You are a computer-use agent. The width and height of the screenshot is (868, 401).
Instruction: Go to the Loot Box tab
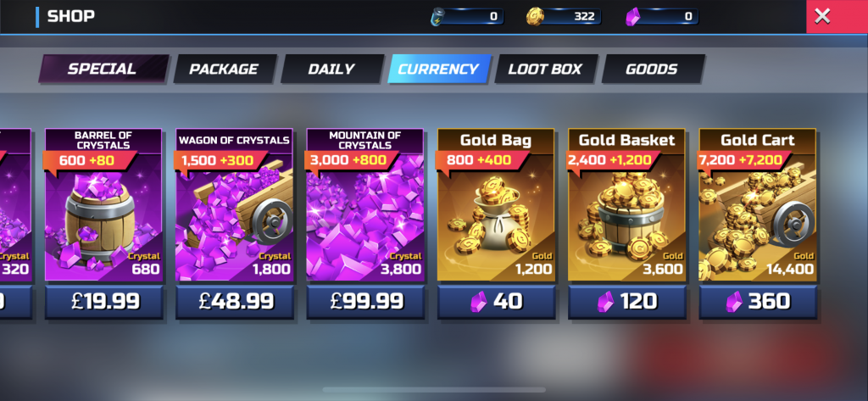coord(545,70)
